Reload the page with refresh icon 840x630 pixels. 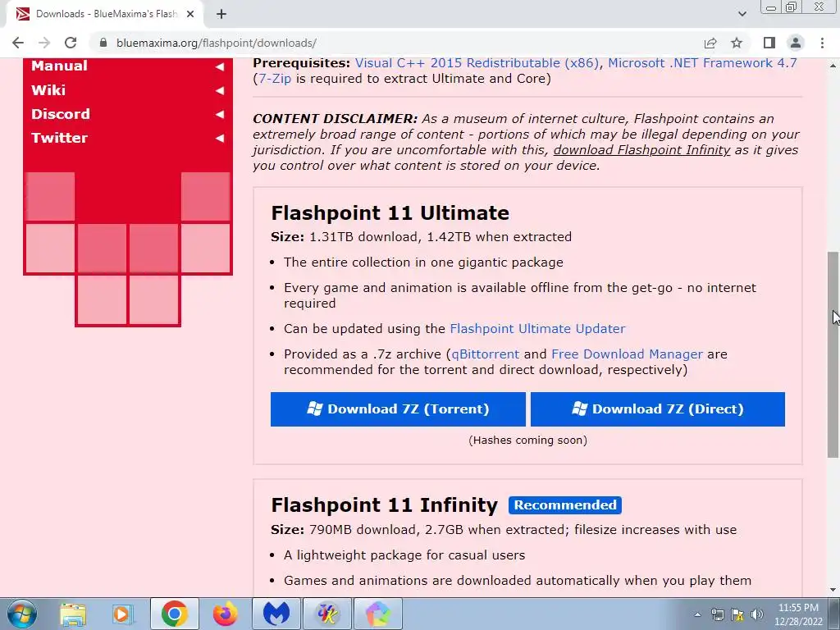click(71, 43)
